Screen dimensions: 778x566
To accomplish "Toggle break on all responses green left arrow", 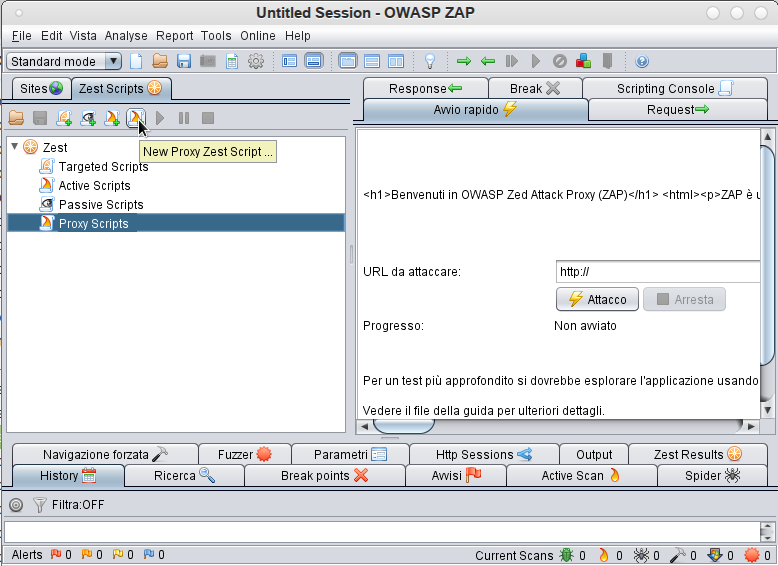I will (x=488, y=62).
